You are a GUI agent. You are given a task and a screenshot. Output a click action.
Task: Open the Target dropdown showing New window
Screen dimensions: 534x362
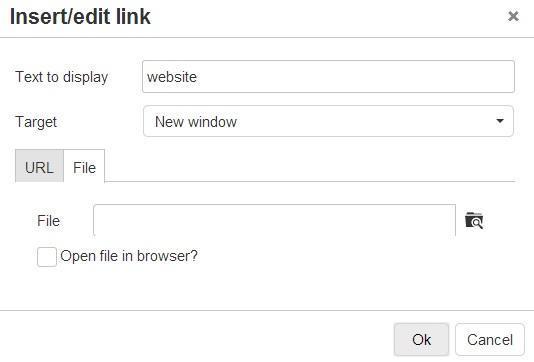(328, 121)
